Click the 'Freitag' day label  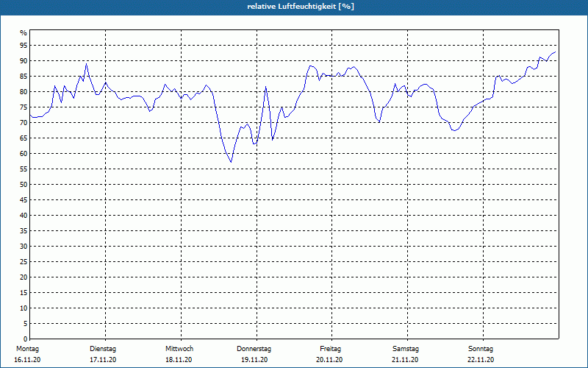[x=330, y=349]
